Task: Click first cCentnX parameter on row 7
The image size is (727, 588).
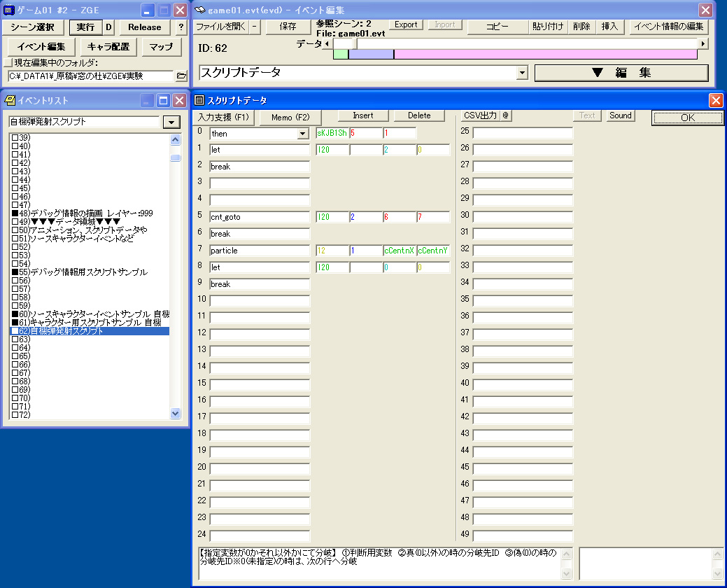Action: (x=400, y=251)
